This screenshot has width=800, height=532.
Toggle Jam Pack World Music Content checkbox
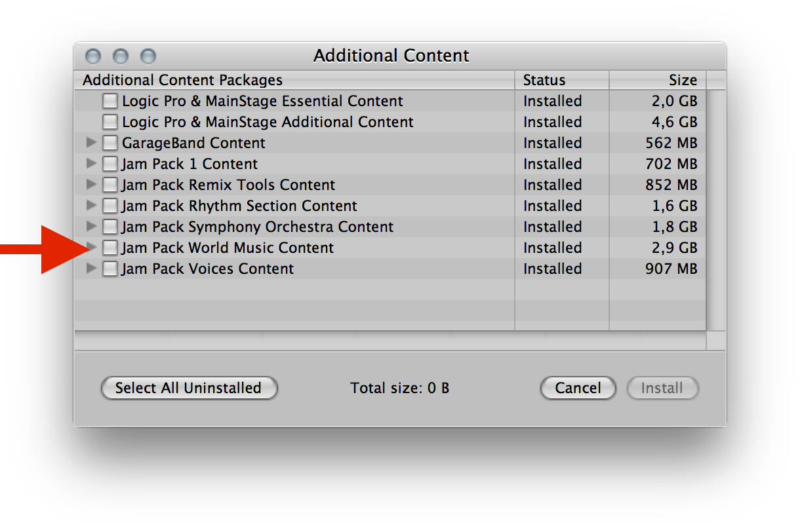tap(110, 248)
